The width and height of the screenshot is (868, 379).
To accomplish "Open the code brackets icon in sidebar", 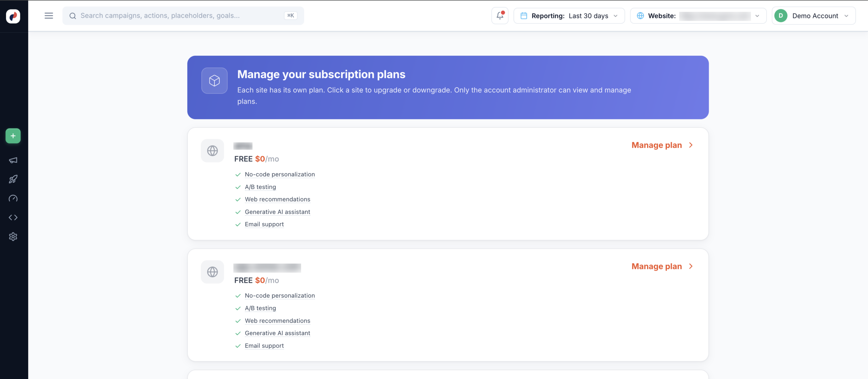I will click(x=13, y=217).
